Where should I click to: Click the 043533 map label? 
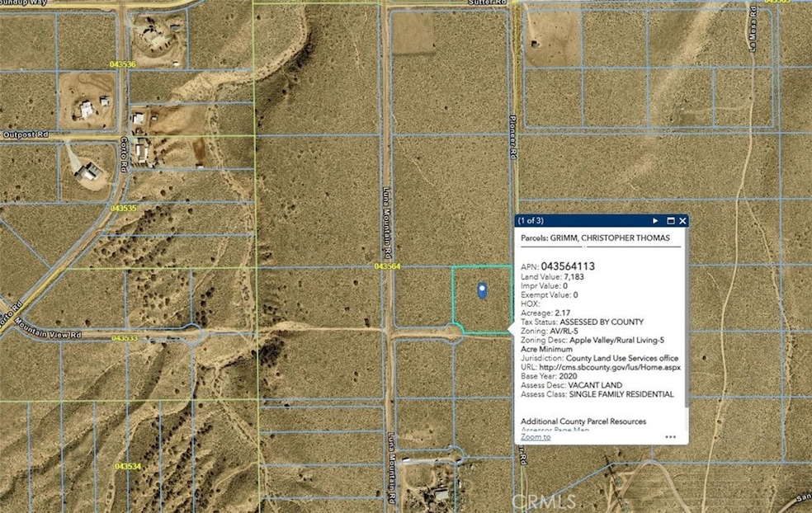pyautogui.click(x=124, y=338)
